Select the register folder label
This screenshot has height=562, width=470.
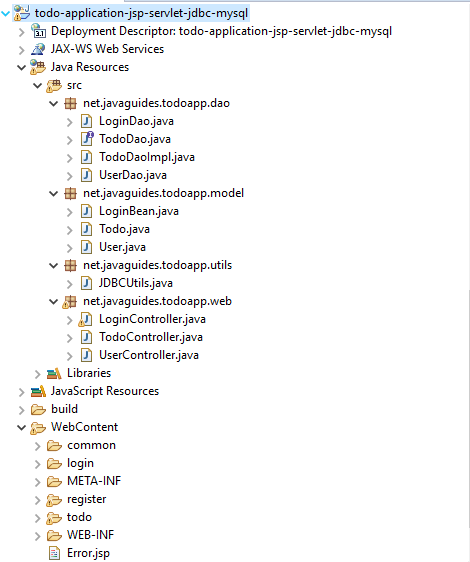click(x=86, y=499)
